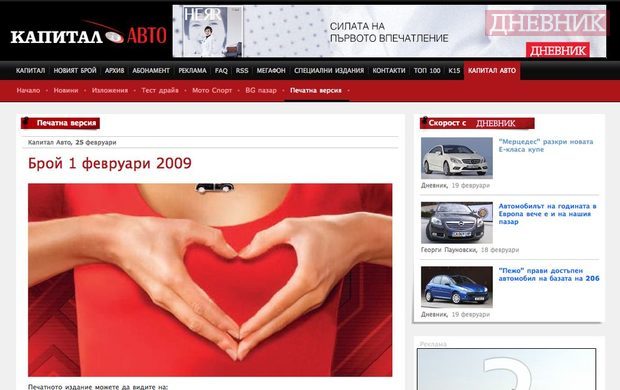Open BG пазар submenu item

coord(261,90)
